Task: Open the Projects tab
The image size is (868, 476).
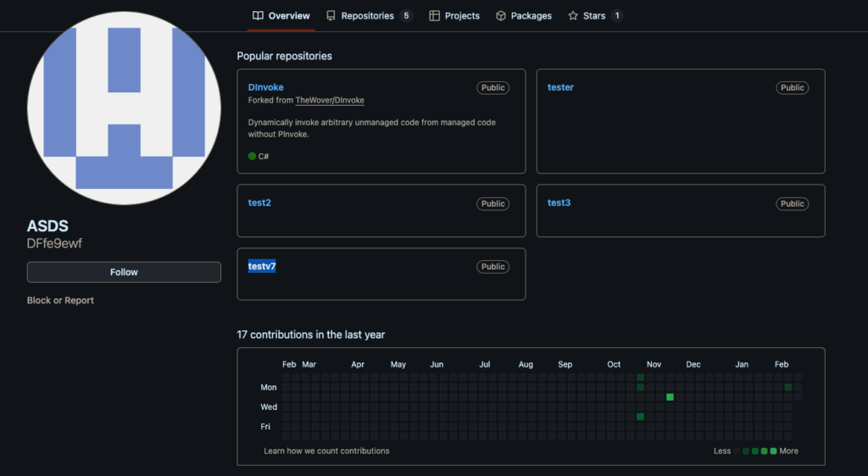Action: (454, 15)
